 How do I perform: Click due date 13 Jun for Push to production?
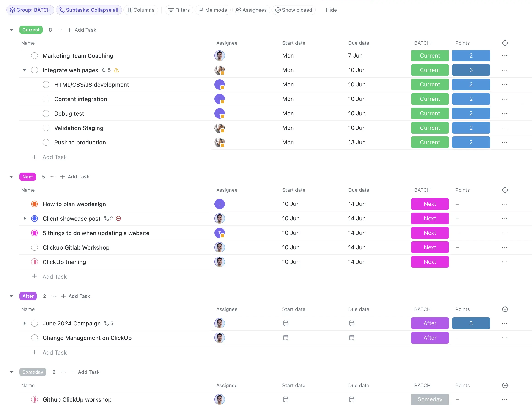tap(357, 142)
